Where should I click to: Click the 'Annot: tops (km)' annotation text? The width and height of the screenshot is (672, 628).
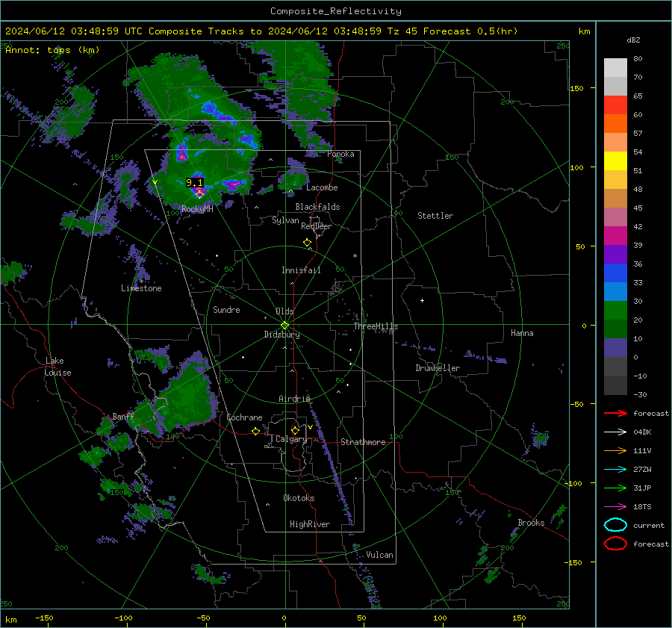coord(52,50)
